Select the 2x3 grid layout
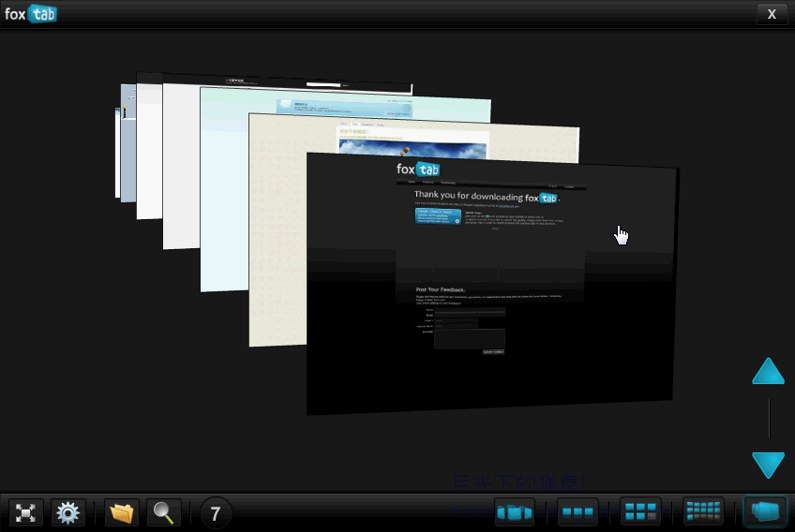 click(640, 512)
